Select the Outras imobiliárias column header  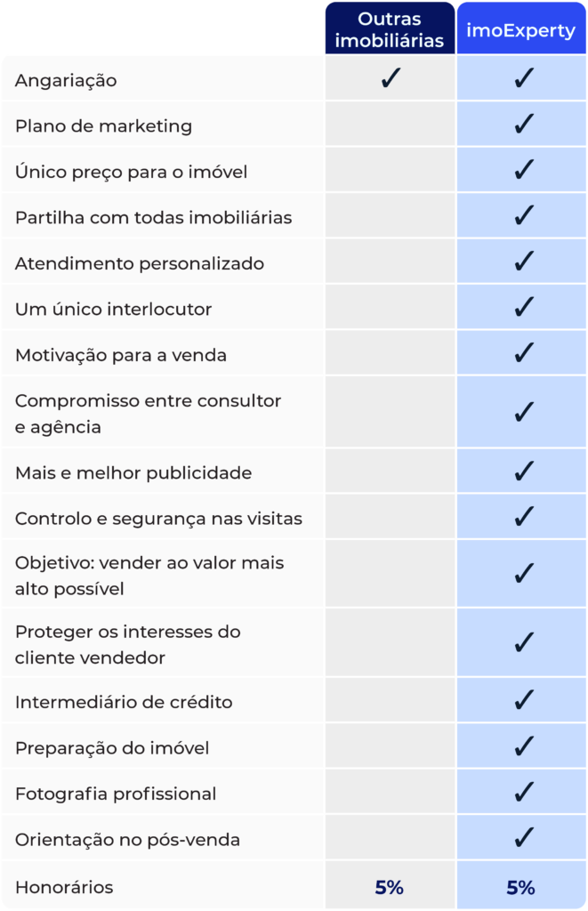(390, 30)
